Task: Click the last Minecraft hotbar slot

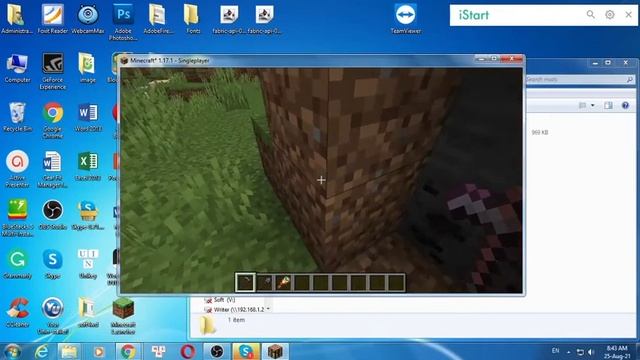Action: (x=396, y=282)
